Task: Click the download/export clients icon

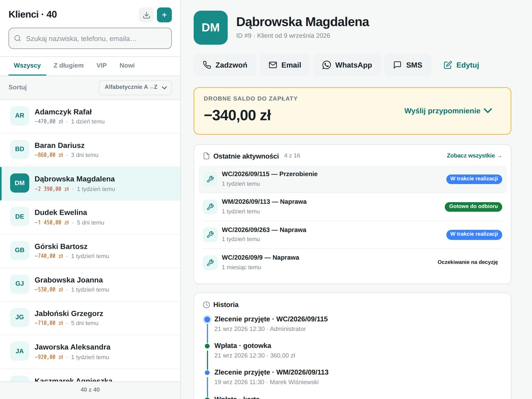Action: tap(146, 15)
